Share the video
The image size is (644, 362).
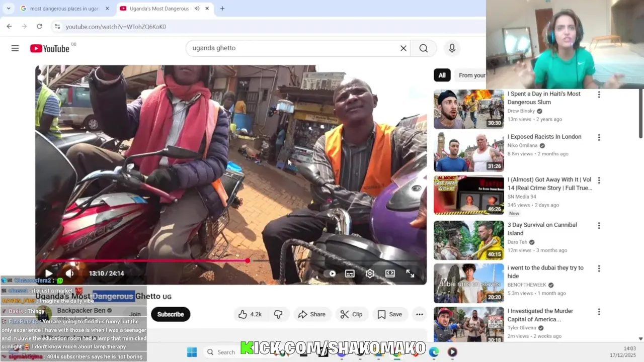312,314
